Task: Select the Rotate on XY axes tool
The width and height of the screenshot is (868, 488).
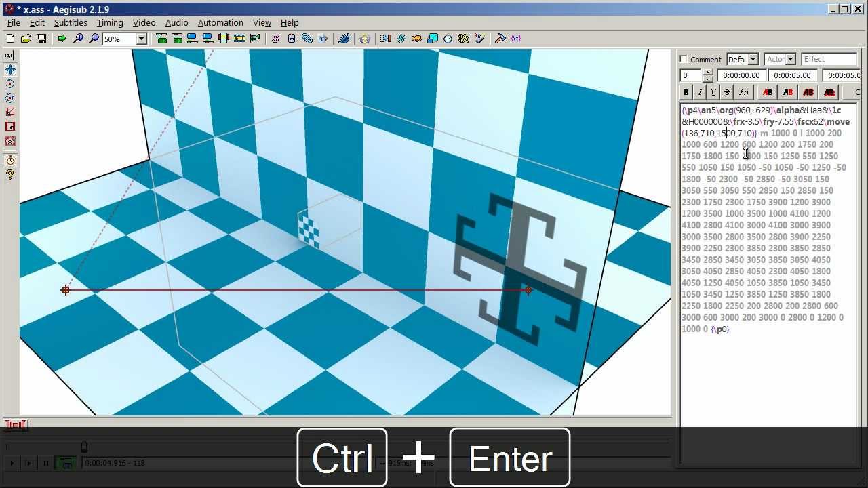Action: (x=10, y=98)
